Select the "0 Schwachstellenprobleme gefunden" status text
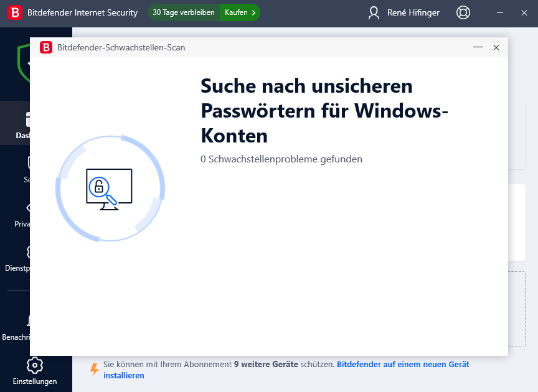538x392 pixels. (281, 159)
